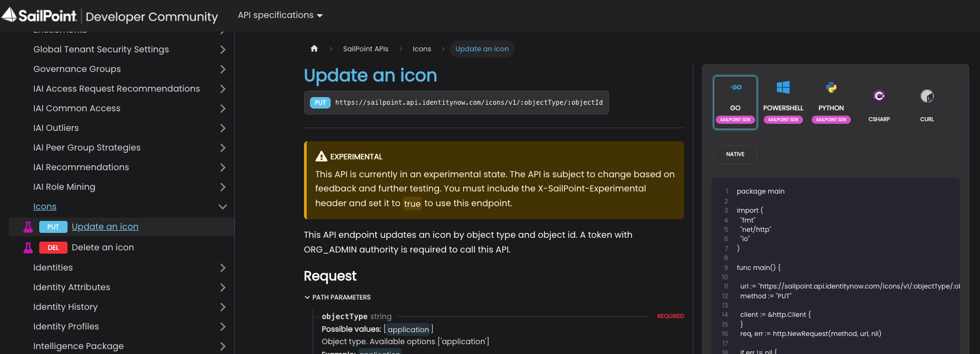Open Global Tenant Security Settings item
980x354 pixels.
pos(101,50)
